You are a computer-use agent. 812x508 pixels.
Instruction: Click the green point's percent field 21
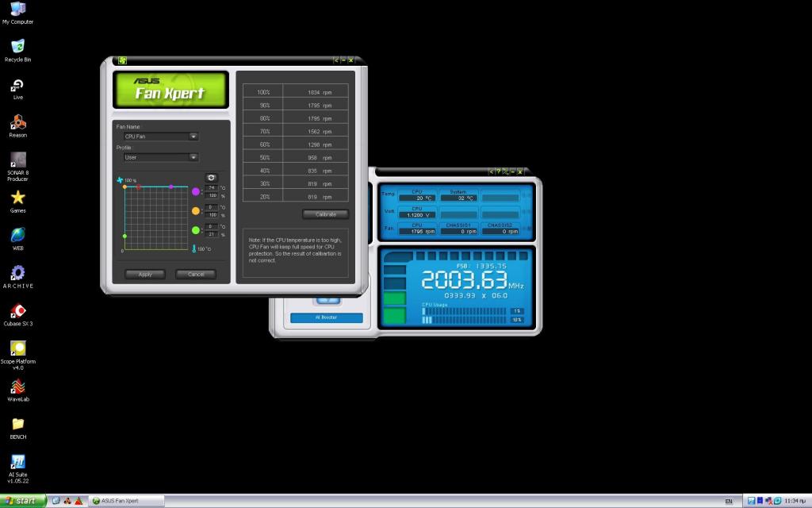[212, 234]
